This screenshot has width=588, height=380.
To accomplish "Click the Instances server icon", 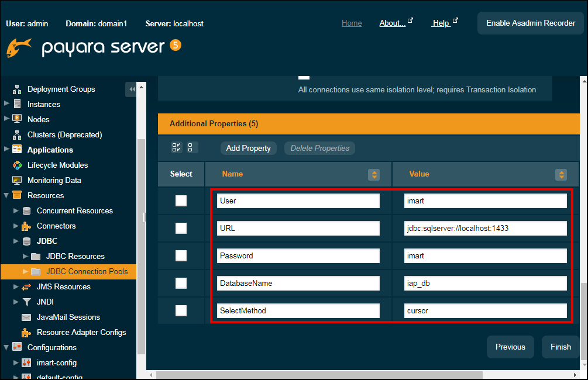I will (17, 104).
